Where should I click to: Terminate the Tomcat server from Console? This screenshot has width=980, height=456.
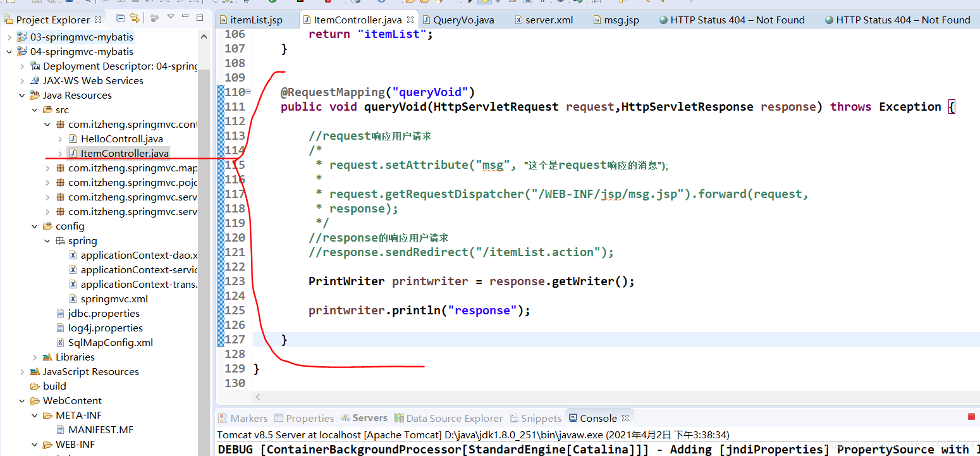click(x=971, y=417)
